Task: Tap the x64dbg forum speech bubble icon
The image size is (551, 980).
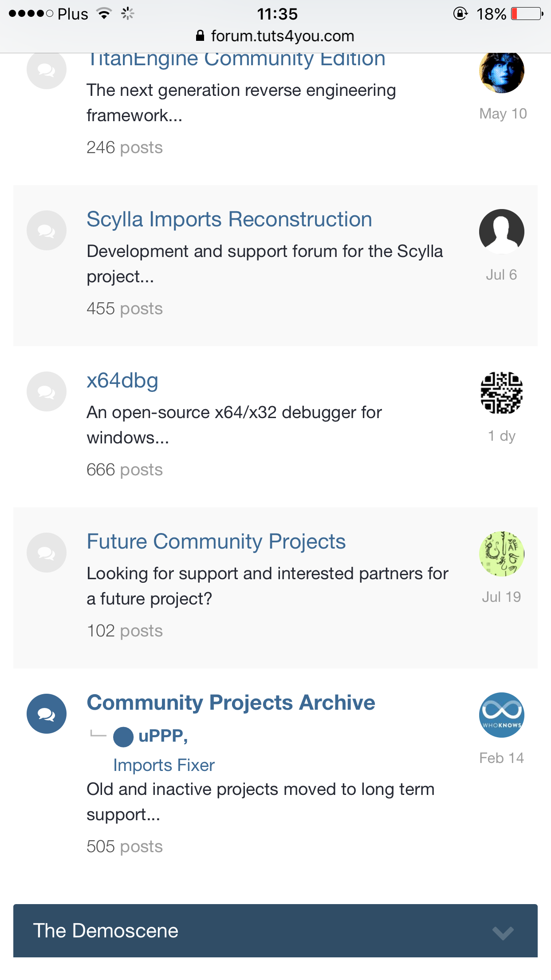Action: (x=47, y=391)
